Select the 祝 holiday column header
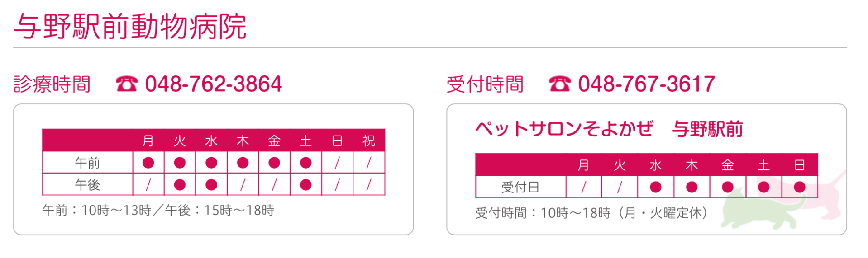This screenshot has width=868, height=258. pos(369,141)
